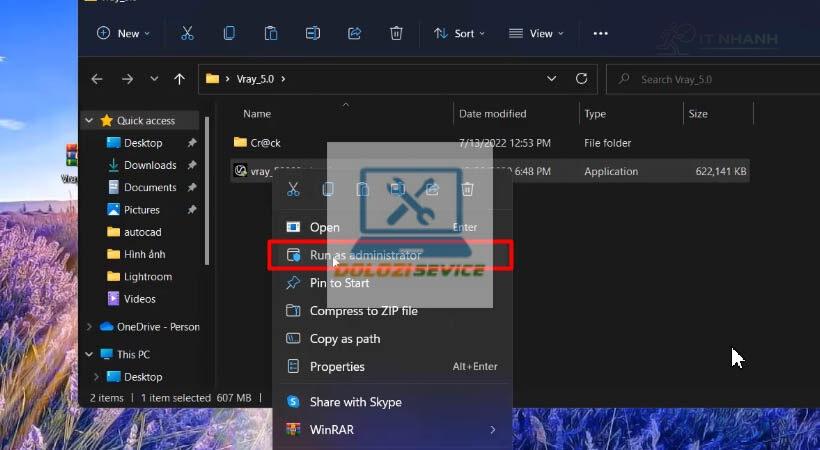Click the Copy icon in the top toolbar

click(x=229, y=33)
